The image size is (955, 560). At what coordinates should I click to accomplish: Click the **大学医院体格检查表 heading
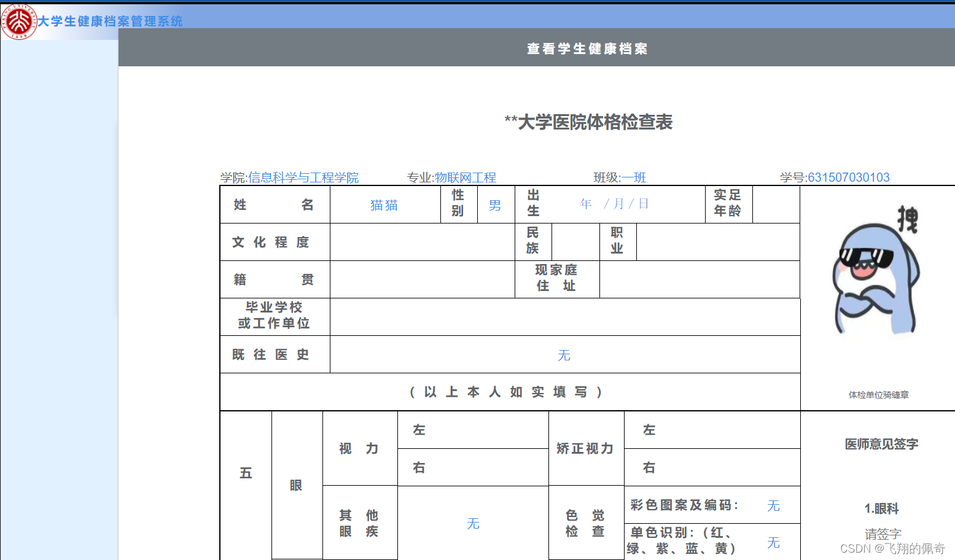click(x=588, y=122)
